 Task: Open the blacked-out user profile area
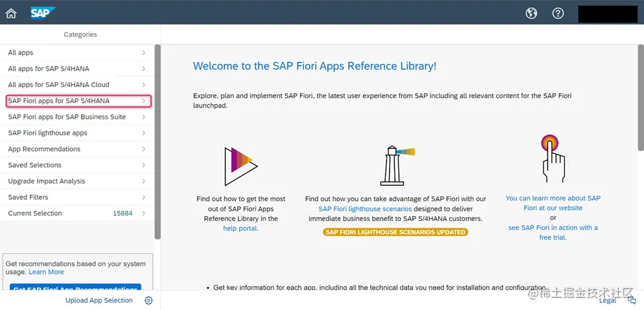[x=608, y=14]
